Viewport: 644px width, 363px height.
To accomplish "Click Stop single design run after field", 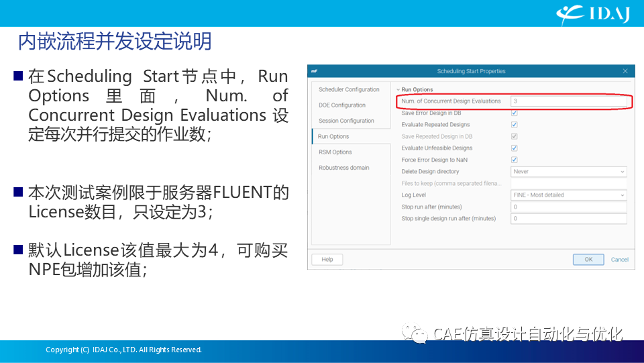I will point(569,219).
